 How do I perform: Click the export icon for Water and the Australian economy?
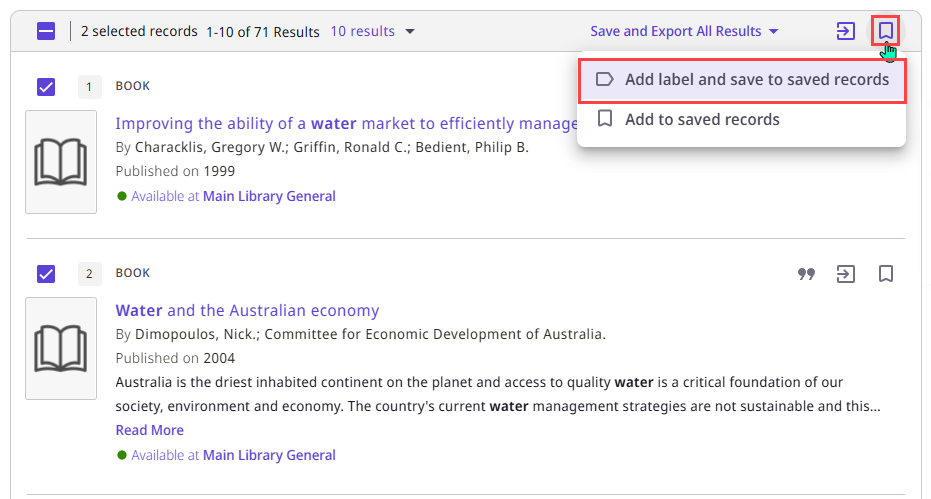click(x=846, y=274)
